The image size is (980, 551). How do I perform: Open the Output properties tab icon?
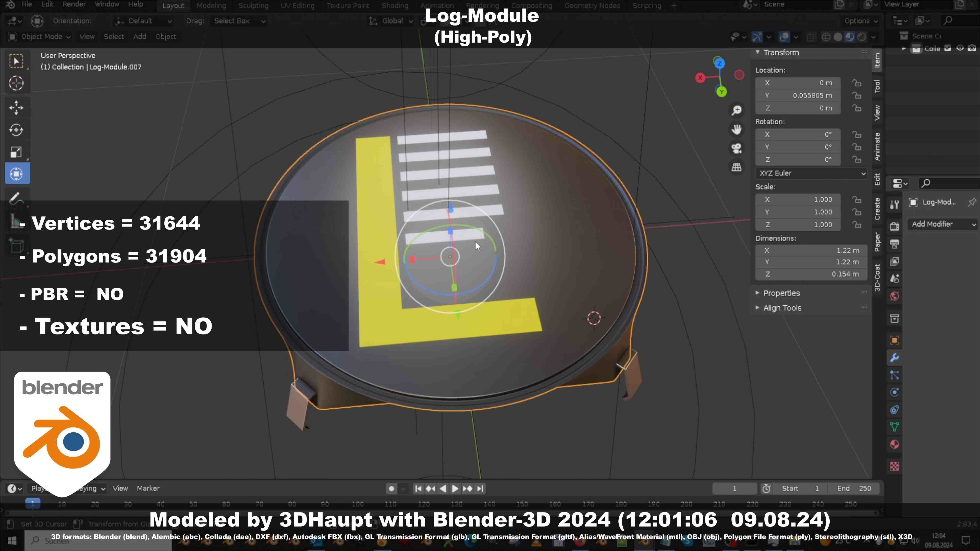click(895, 244)
